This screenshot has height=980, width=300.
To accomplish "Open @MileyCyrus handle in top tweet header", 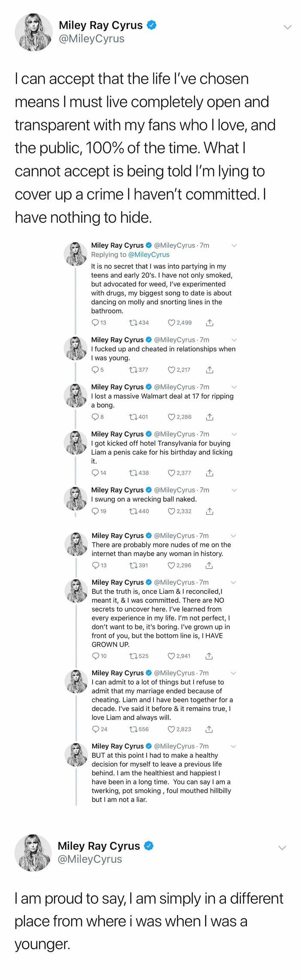I will (92, 39).
